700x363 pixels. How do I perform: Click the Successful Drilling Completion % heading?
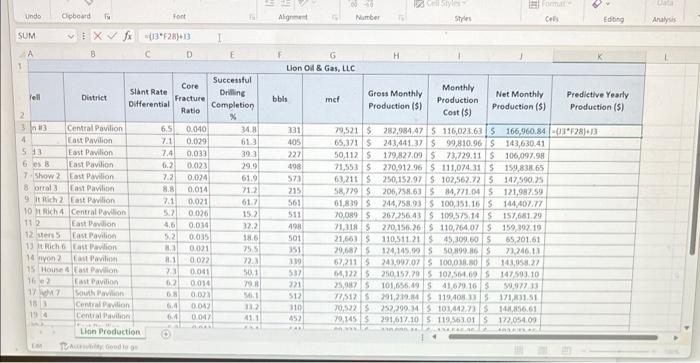coord(232,98)
